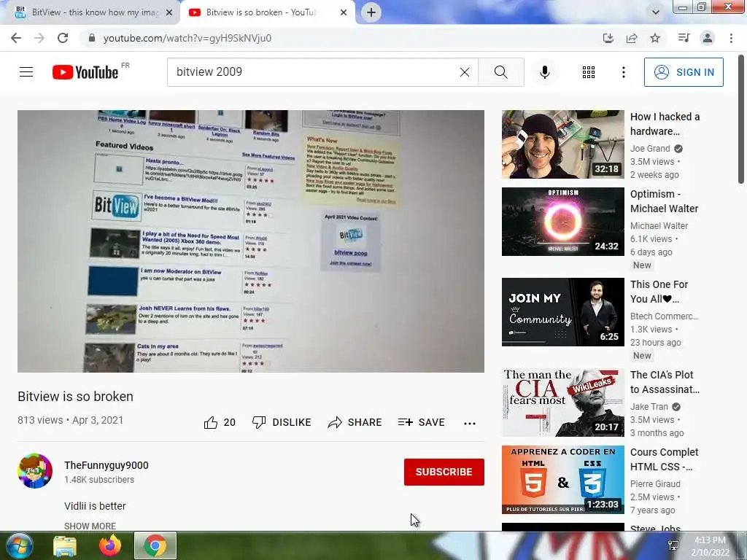747x560 pixels.
Task: Click the address bar URL
Action: [187, 38]
